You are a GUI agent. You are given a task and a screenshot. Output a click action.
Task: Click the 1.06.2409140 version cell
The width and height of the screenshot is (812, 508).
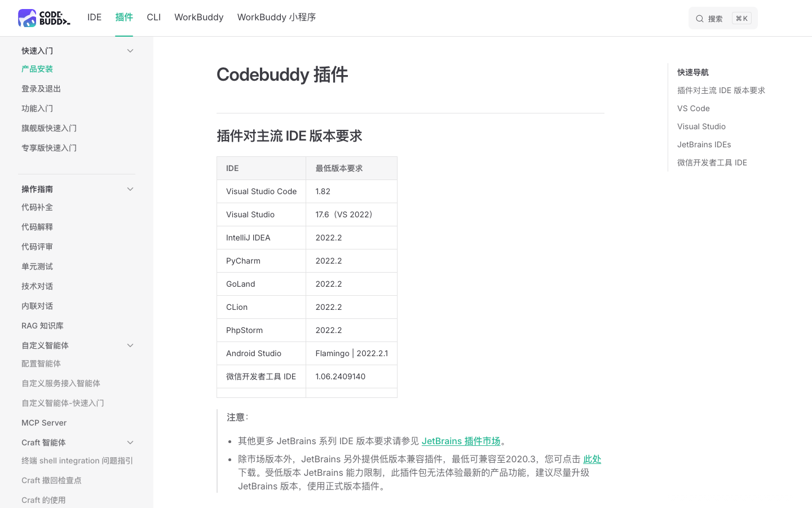351,376
